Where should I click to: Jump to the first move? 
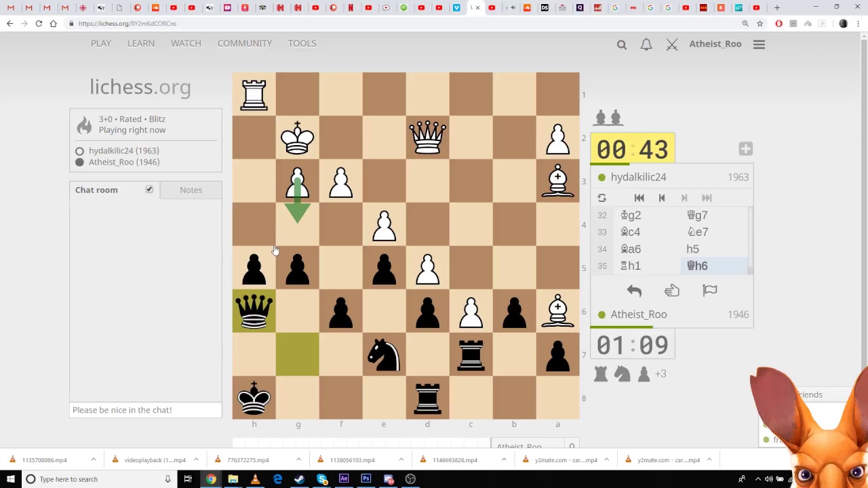pos(639,198)
